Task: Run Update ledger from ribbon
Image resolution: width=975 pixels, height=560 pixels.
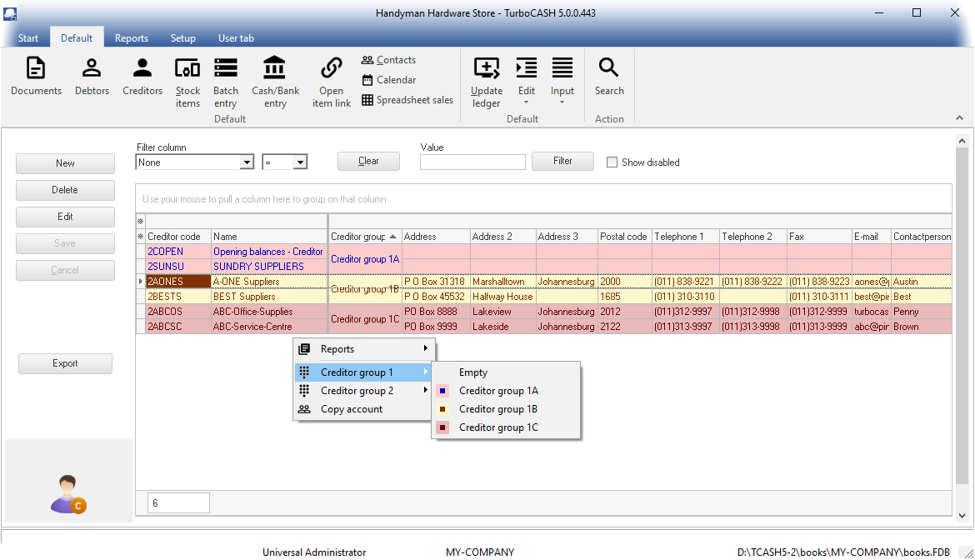Action: (486, 82)
